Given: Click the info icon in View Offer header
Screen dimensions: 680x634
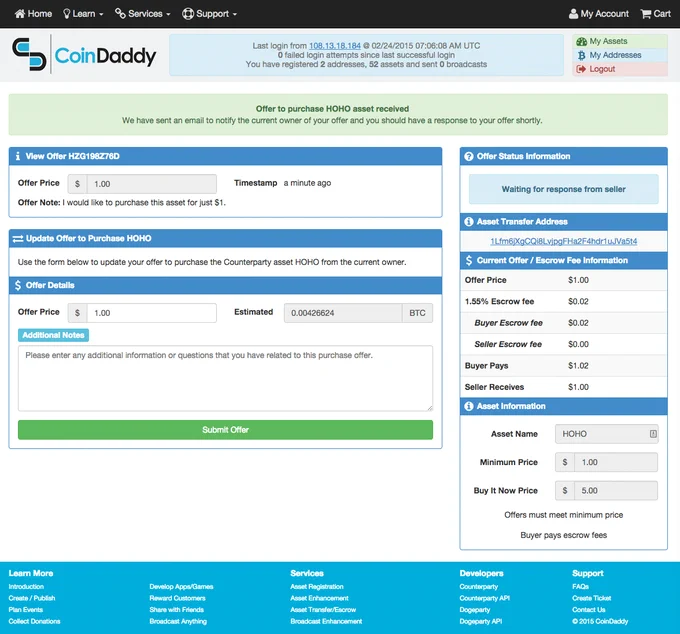Looking at the screenshot, I should (x=18, y=156).
